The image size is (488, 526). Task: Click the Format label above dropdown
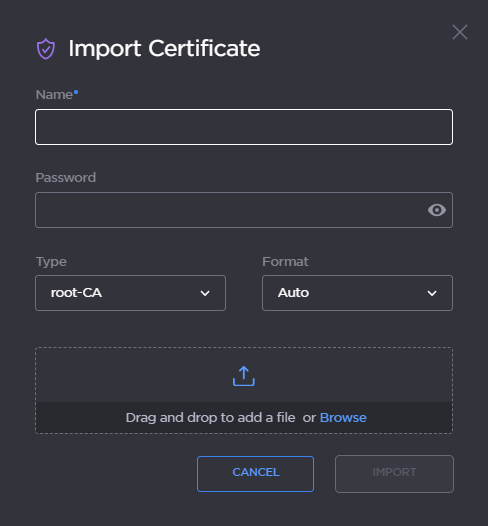(x=285, y=262)
